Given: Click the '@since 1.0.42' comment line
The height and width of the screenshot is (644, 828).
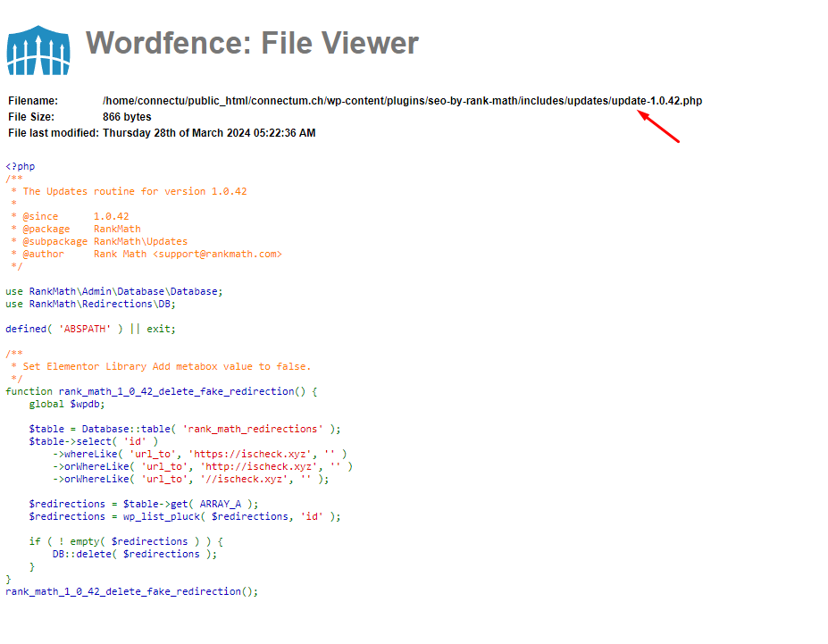Looking at the screenshot, I should pyautogui.click(x=70, y=216).
